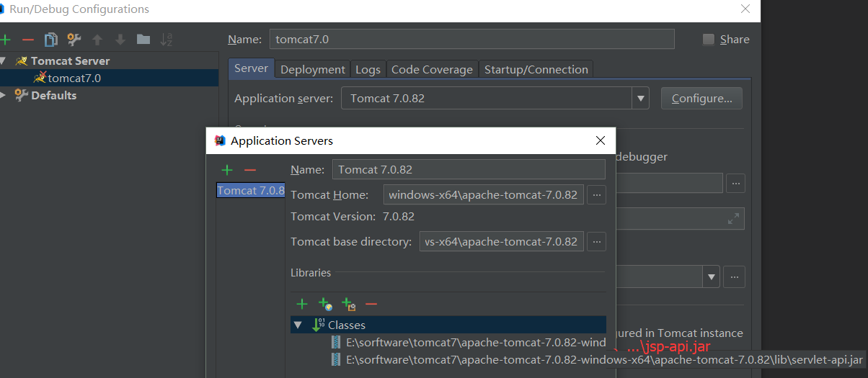Move configuration up with arrow icon
Viewport: 868px width, 378px height.
[97, 40]
